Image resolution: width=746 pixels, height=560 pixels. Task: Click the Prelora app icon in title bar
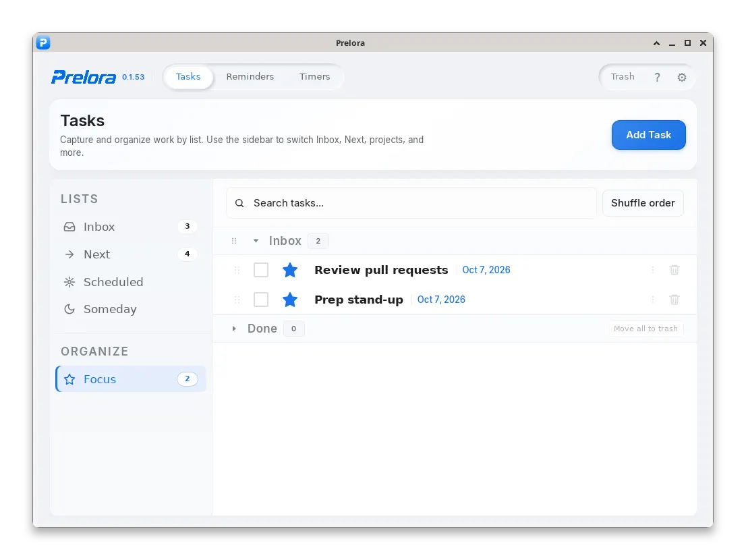coord(43,43)
